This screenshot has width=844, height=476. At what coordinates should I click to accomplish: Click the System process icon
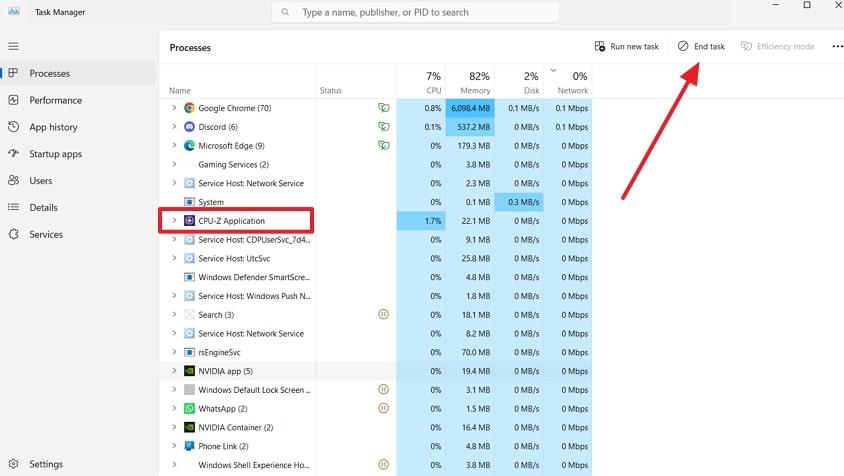[189, 202]
